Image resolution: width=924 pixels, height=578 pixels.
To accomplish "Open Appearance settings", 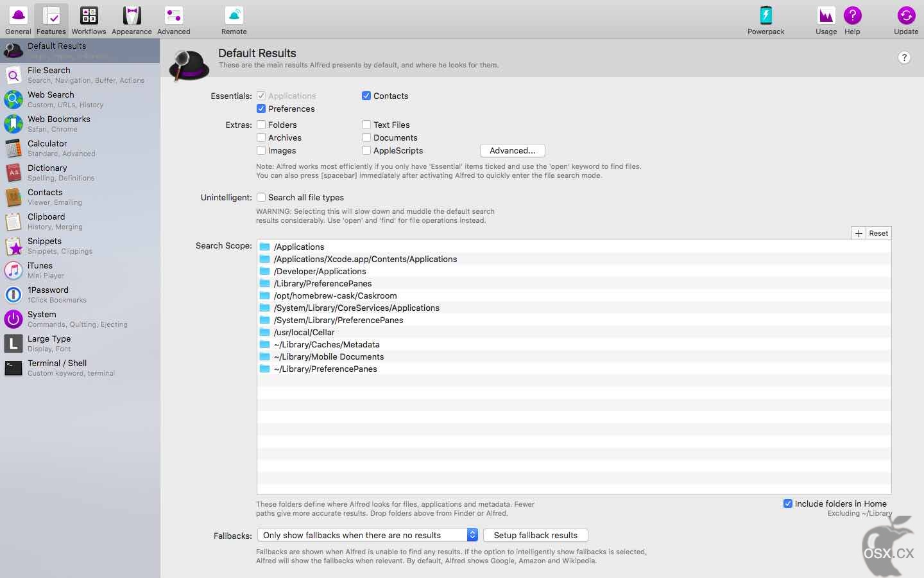I will [x=132, y=20].
